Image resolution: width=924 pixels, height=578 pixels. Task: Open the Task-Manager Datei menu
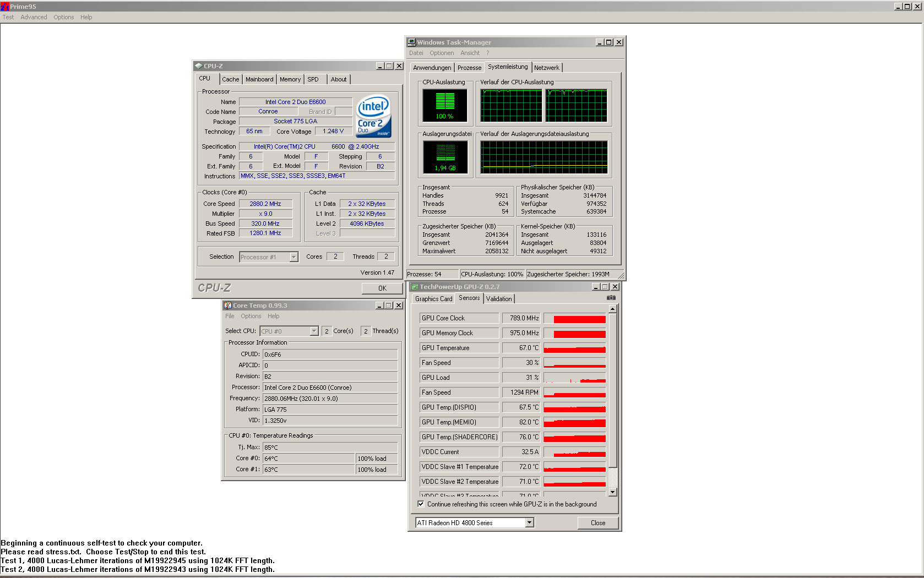point(416,53)
